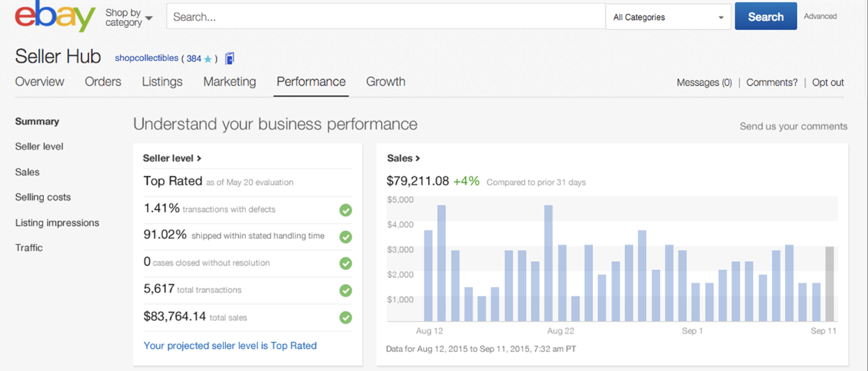
Task: Open the store icon next to shopcollectibles
Action: point(230,58)
